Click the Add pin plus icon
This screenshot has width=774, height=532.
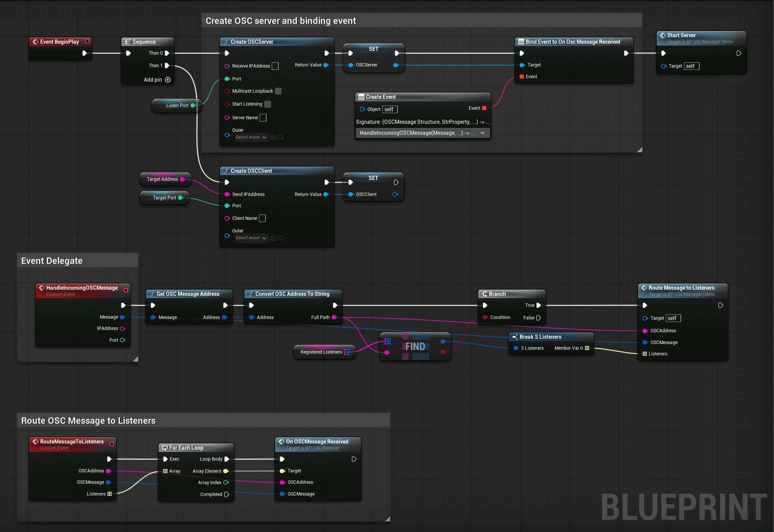(x=168, y=80)
